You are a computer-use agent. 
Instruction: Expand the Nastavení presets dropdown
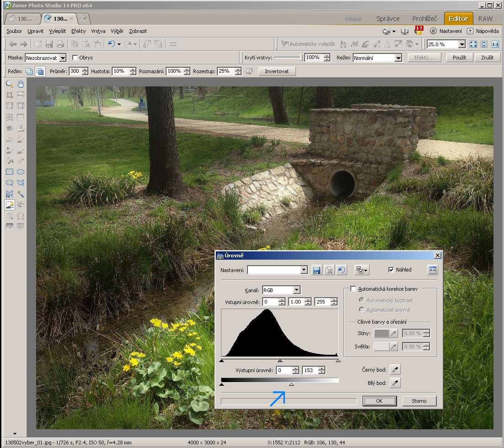pyautogui.click(x=304, y=270)
